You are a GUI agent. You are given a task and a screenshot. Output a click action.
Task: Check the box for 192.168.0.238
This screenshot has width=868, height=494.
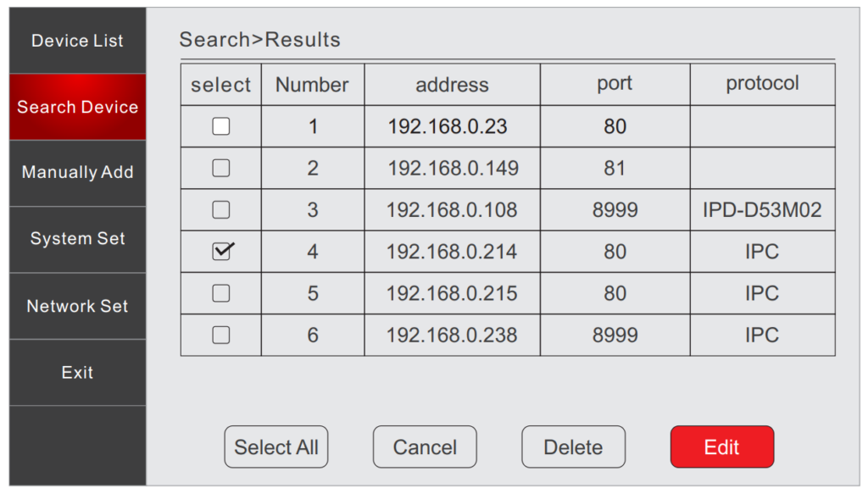[220, 335]
